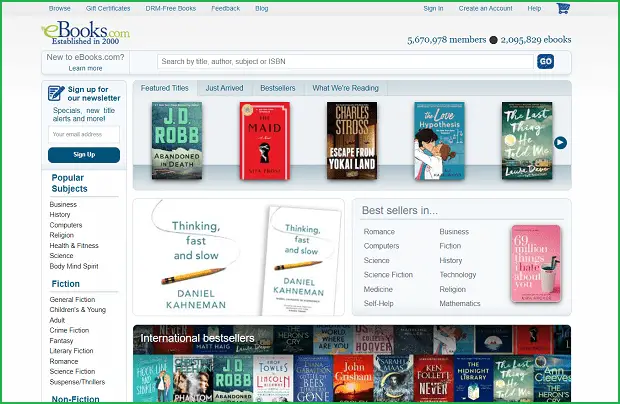Viewport: 620px width, 404px height.
Task: Open The Love Hypothesis book cover
Action: (x=439, y=140)
